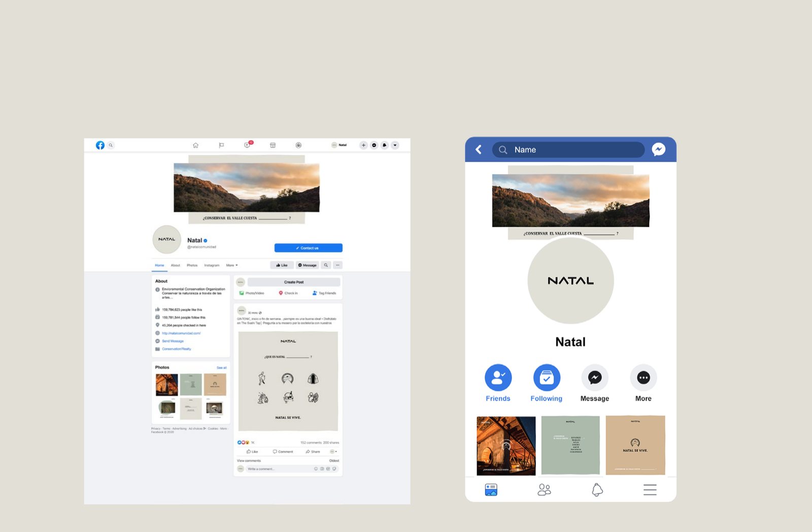Open Groups icon in desktop nav
The image size is (812, 532).
tap(298, 145)
